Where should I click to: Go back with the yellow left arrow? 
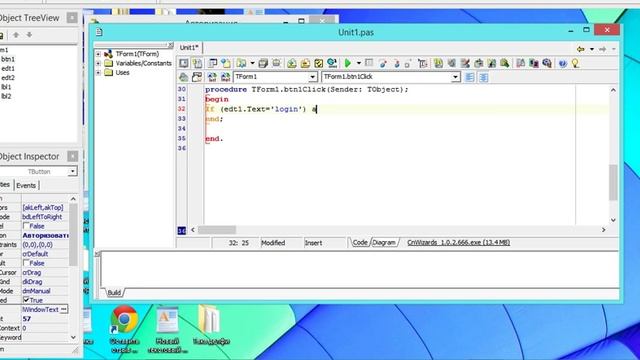tap(580, 49)
